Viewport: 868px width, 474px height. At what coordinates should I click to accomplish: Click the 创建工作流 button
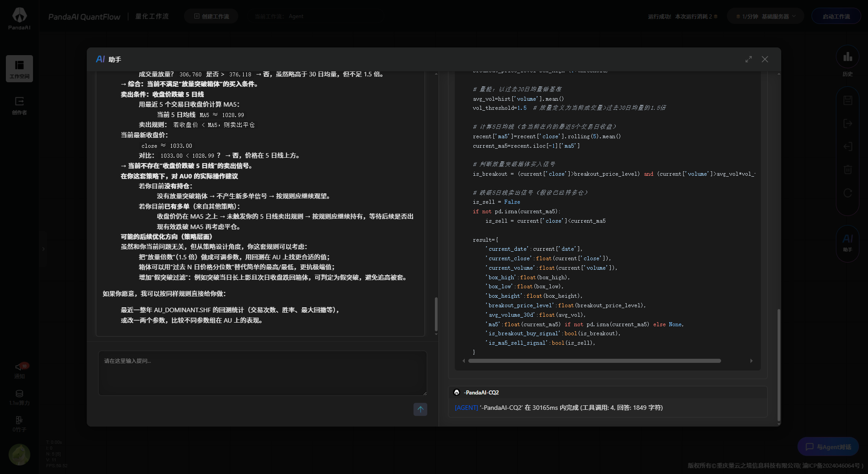click(211, 17)
